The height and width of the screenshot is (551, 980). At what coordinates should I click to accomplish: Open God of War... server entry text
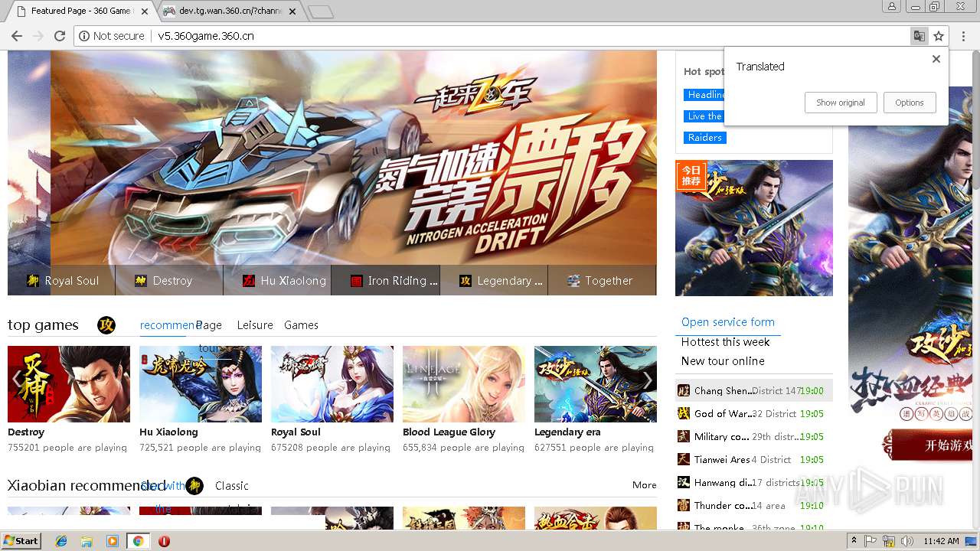[723, 413]
